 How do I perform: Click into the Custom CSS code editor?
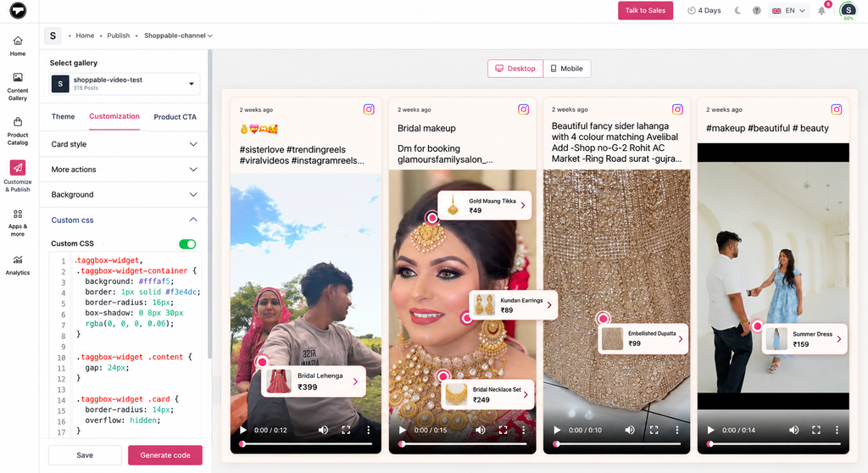125,346
